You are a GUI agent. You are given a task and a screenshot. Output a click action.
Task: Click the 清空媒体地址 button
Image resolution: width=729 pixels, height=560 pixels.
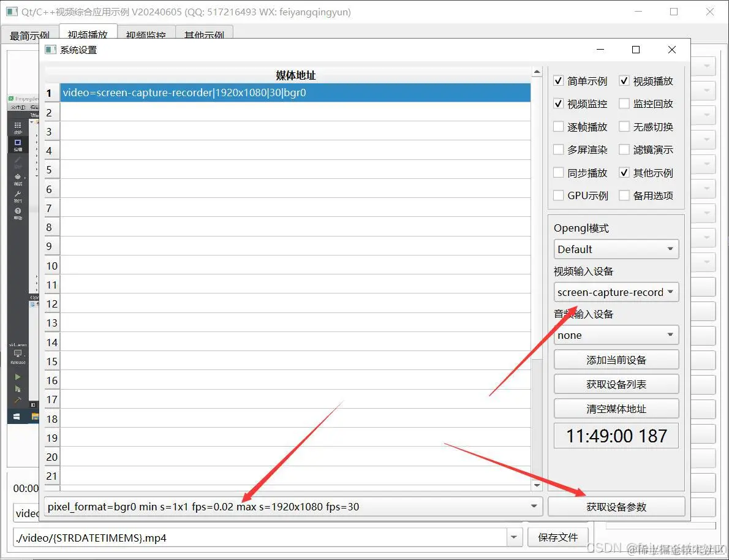pyautogui.click(x=616, y=409)
